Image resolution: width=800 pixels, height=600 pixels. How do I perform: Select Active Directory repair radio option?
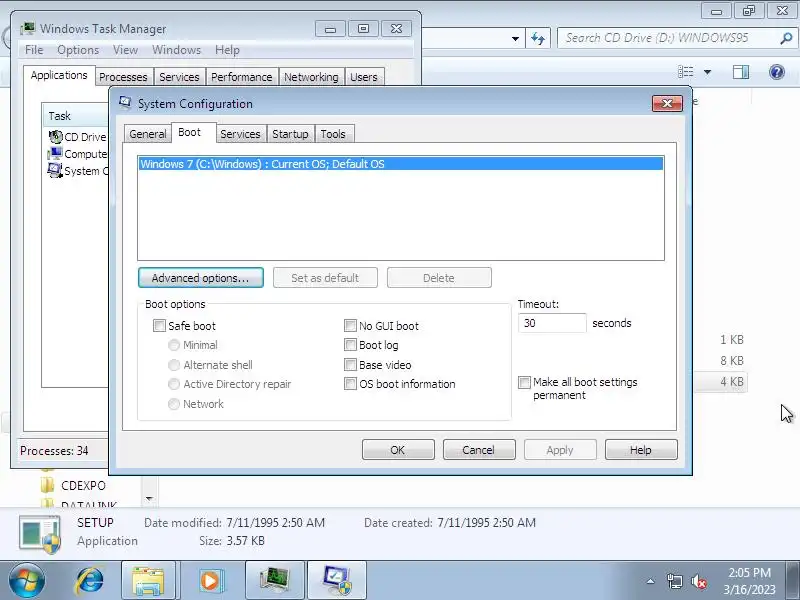(173, 384)
